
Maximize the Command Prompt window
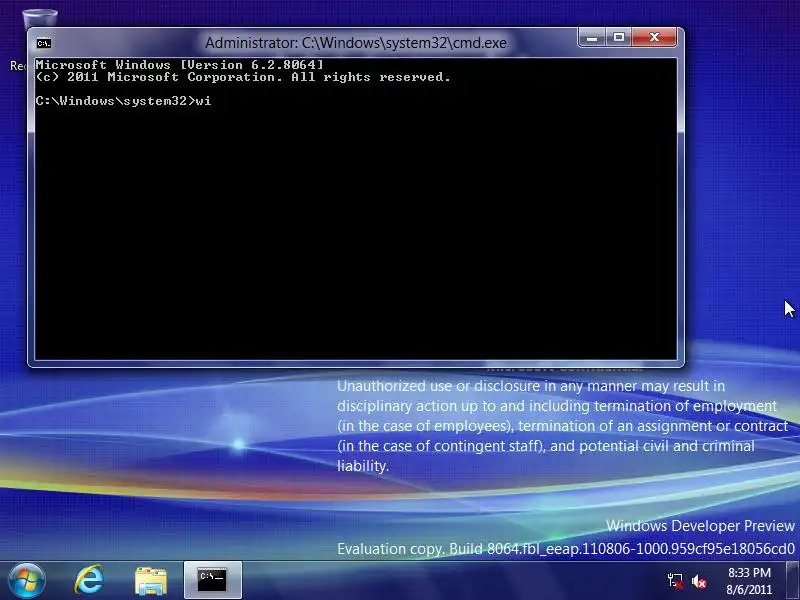[619, 37]
